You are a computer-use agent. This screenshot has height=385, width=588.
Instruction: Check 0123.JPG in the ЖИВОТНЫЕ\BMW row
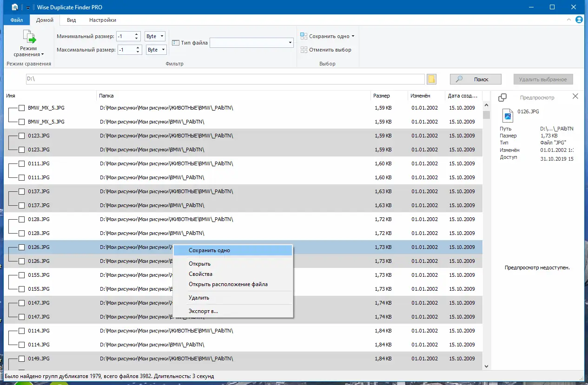[21, 136]
